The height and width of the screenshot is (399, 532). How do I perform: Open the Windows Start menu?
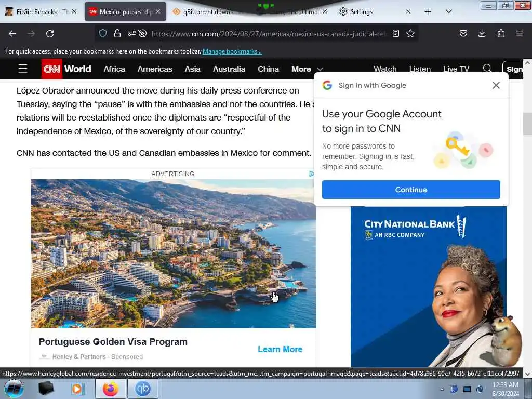[14, 389]
